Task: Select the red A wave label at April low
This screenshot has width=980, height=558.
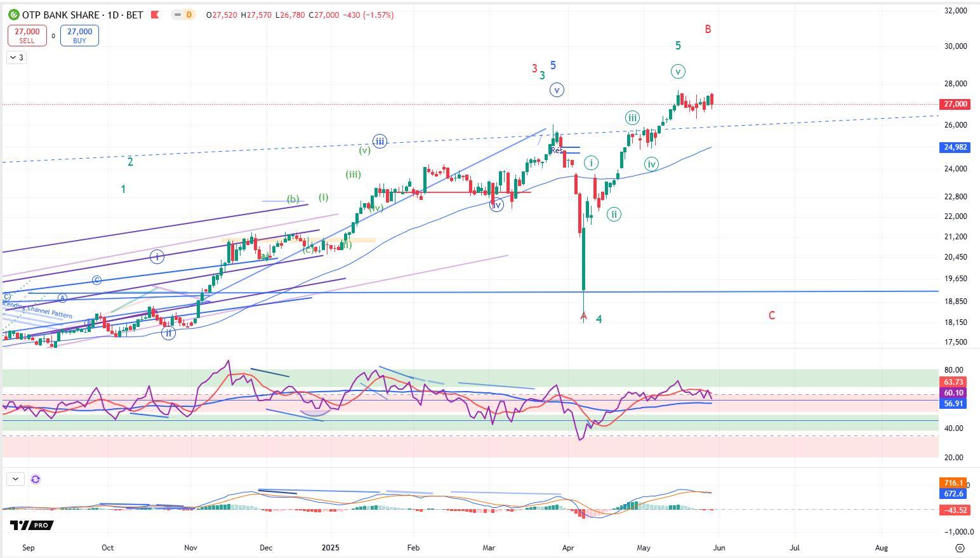Action: tap(584, 316)
